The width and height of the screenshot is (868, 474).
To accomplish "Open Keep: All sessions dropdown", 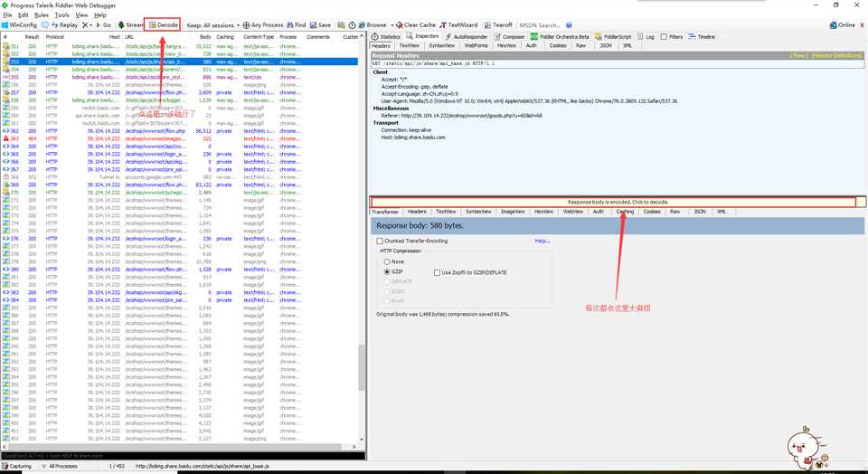I will tap(213, 25).
